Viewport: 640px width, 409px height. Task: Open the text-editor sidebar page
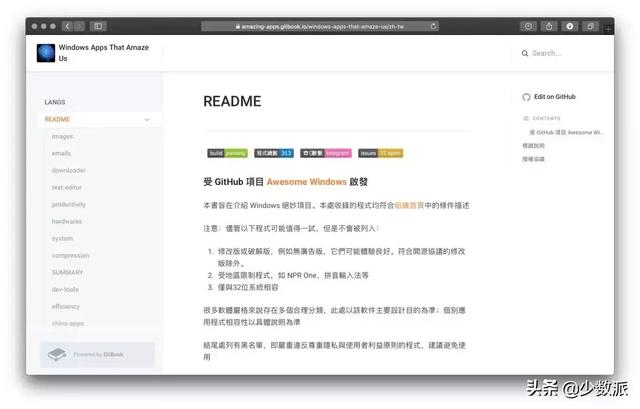coord(67,187)
